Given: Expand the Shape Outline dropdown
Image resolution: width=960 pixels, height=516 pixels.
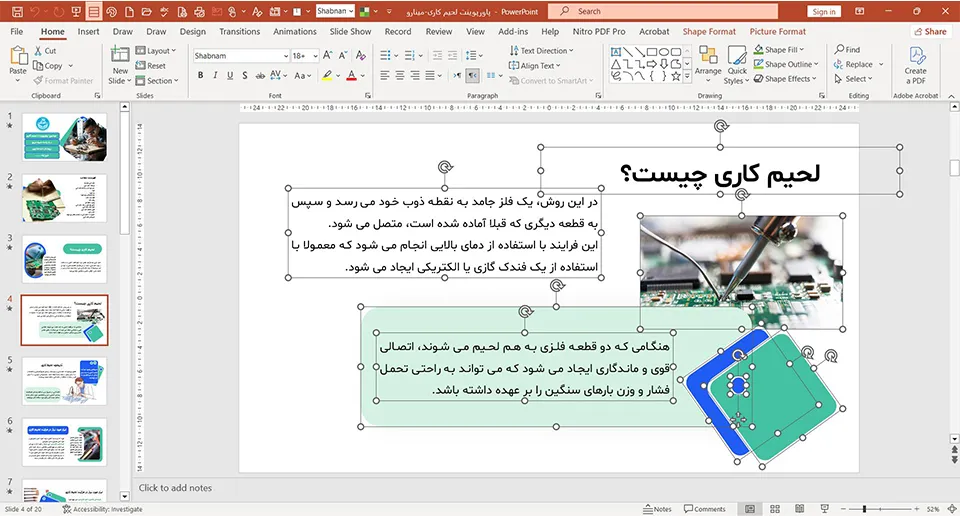Looking at the screenshot, I should click(786, 64).
